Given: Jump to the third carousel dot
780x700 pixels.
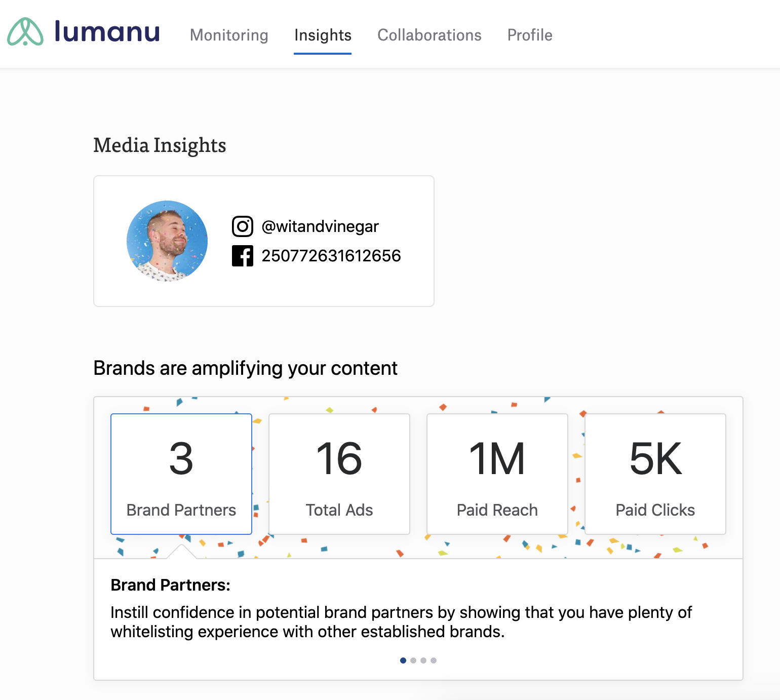Looking at the screenshot, I should tap(423, 660).
